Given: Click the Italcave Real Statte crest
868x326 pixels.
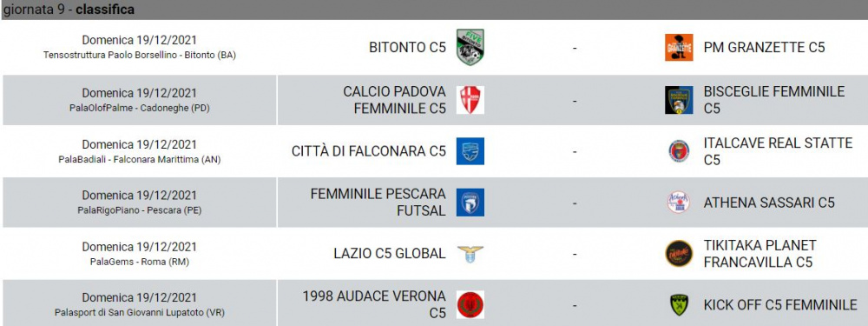Looking at the screenshot, I should (x=679, y=150).
